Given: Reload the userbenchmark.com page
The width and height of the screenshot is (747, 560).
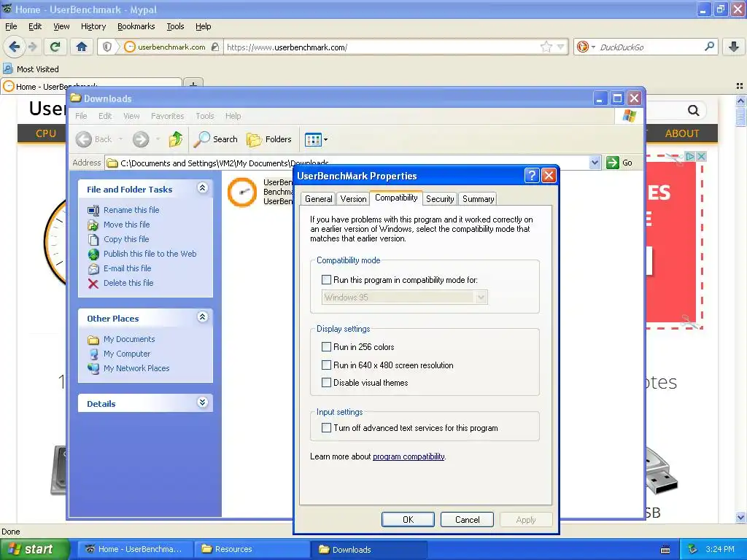Looking at the screenshot, I should pos(55,47).
